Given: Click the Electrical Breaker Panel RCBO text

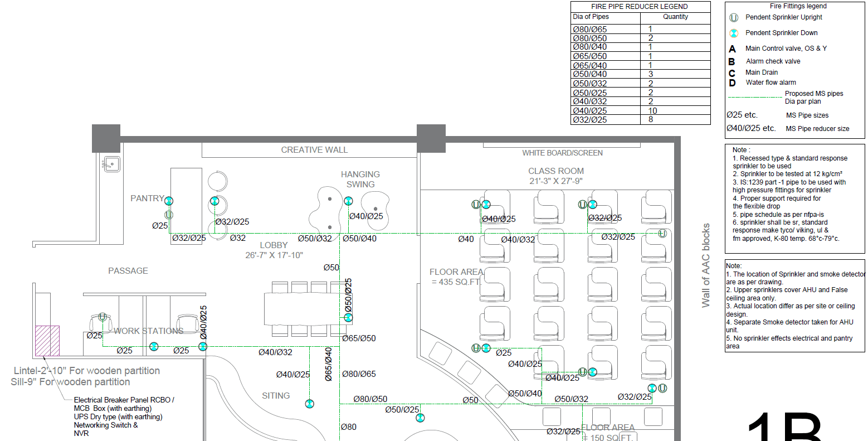Looking at the screenshot, I should pyautogui.click(x=124, y=400).
